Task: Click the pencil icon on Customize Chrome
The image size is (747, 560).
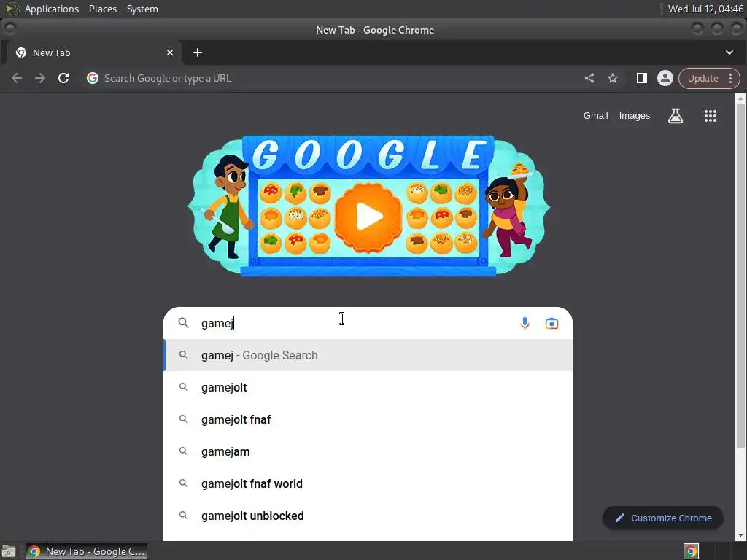Action: click(620, 518)
